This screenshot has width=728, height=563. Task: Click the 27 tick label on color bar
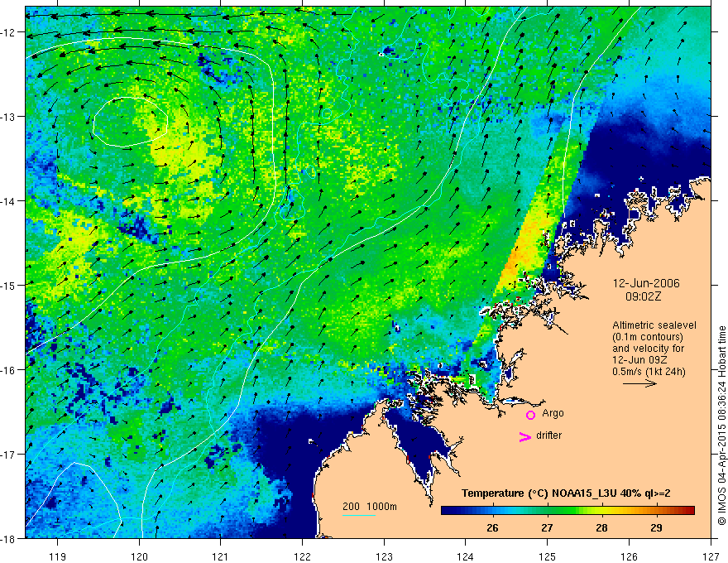point(547,527)
